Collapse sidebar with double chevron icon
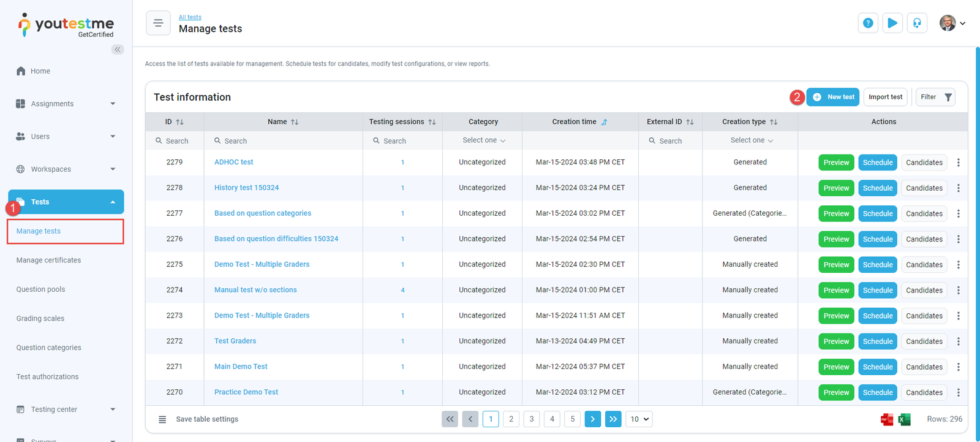The width and height of the screenshot is (980, 442). (x=118, y=50)
